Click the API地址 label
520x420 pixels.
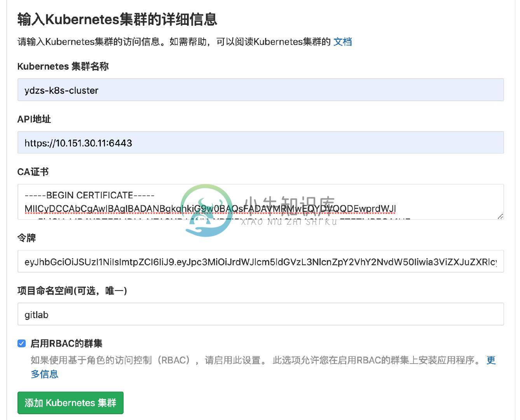pos(34,119)
